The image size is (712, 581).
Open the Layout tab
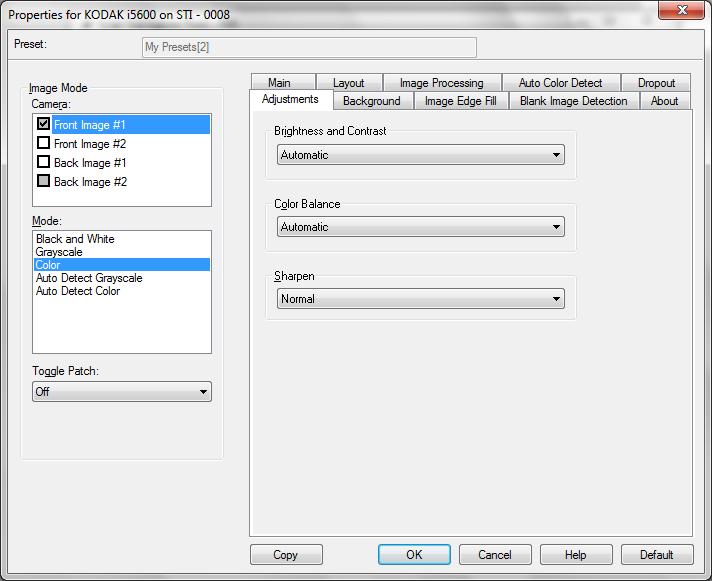(x=349, y=82)
